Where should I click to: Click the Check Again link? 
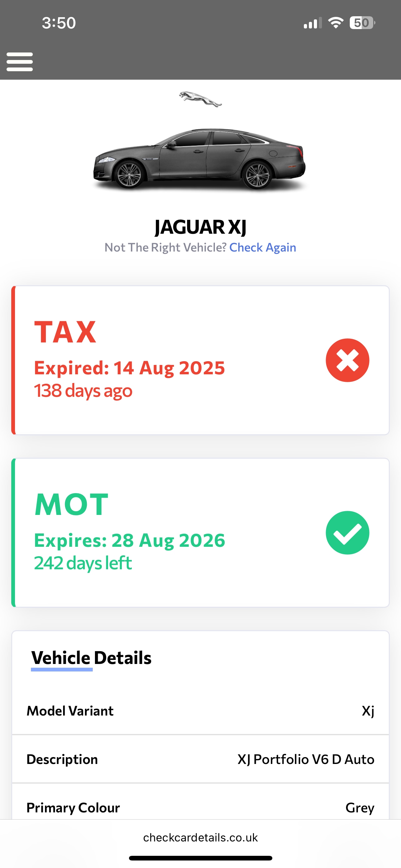pyautogui.click(x=263, y=247)
